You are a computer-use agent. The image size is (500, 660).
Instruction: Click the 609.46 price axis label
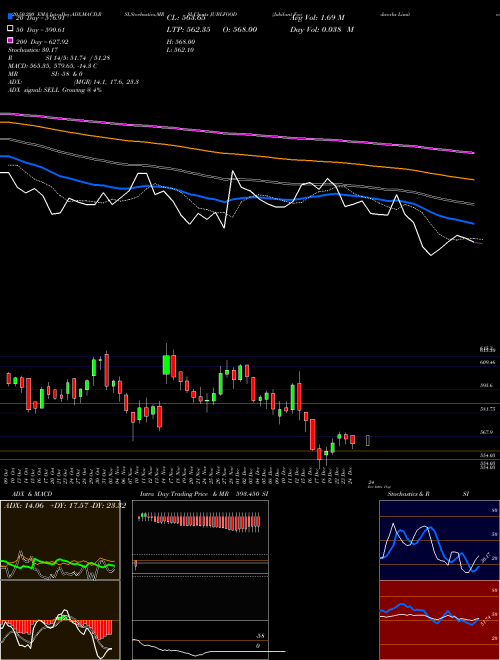[488, 362]
